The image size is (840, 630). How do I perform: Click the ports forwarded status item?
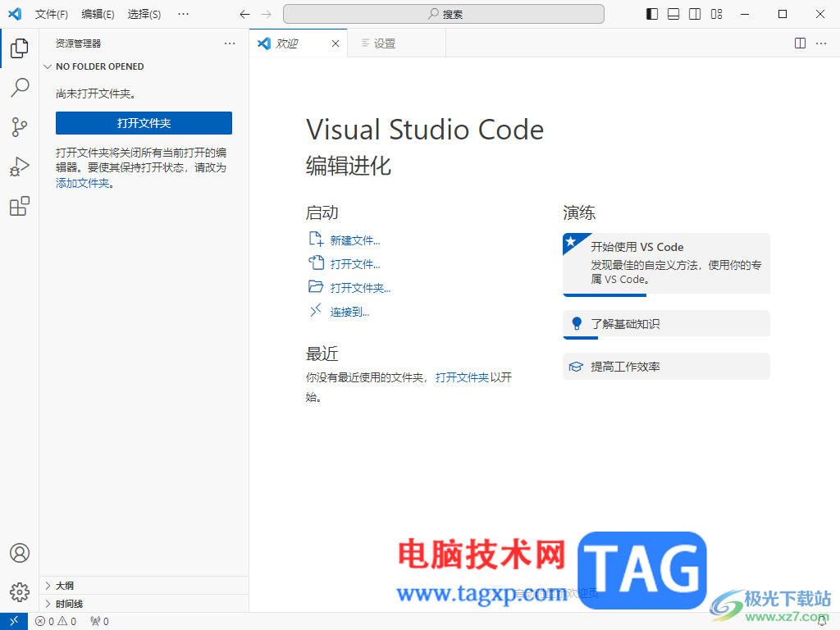[x=99, y=622]
